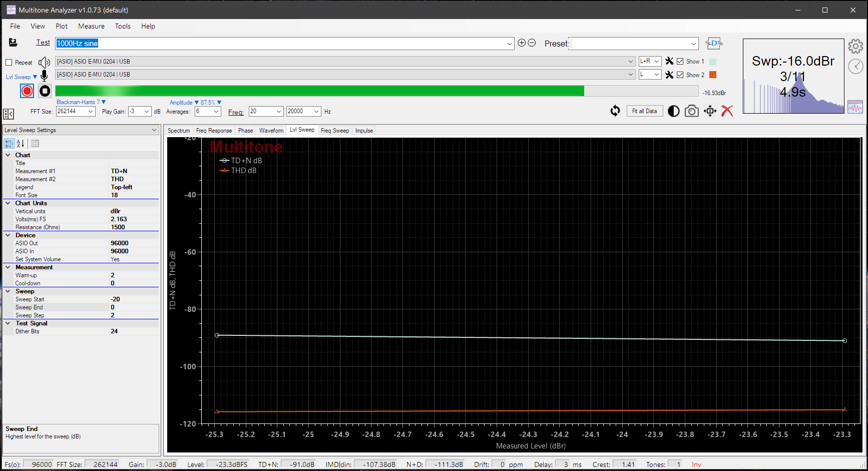The height and width of the screenshot is (471, 868).
Task: Collapse the Chart Units section
Action: point(8,203)
